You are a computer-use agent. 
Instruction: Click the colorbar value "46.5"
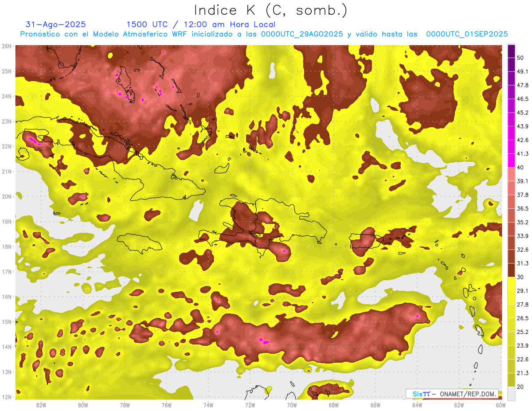click(523, 99)
